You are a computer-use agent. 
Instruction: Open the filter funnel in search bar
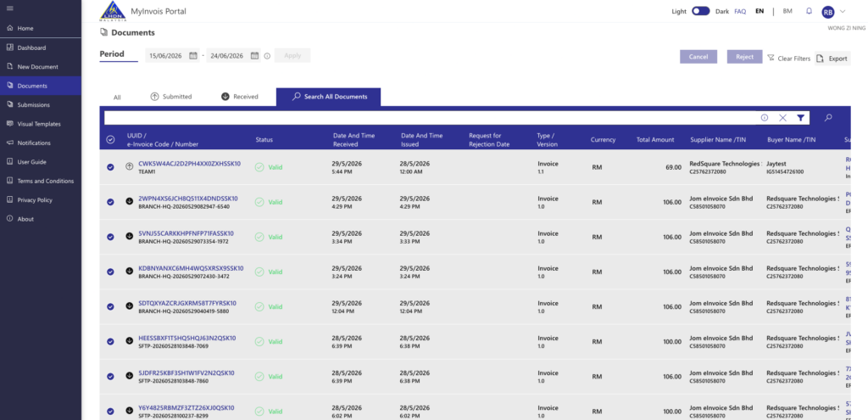click(800, 117)
